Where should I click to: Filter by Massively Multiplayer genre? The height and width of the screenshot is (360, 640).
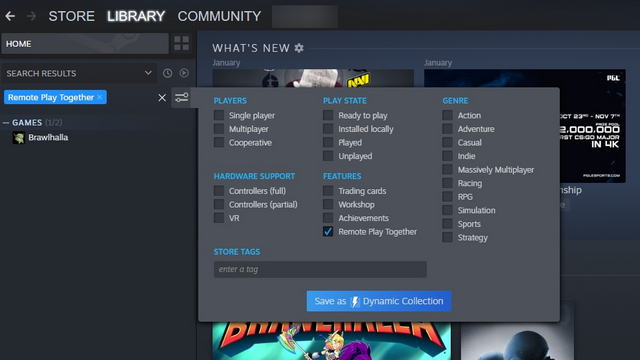447,169
